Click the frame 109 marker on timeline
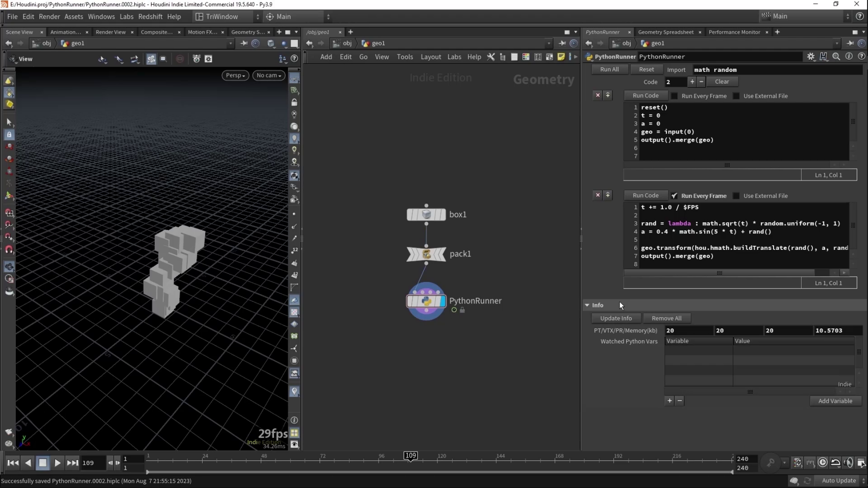The width and height of the screenshot is (868, 488). 410,455
